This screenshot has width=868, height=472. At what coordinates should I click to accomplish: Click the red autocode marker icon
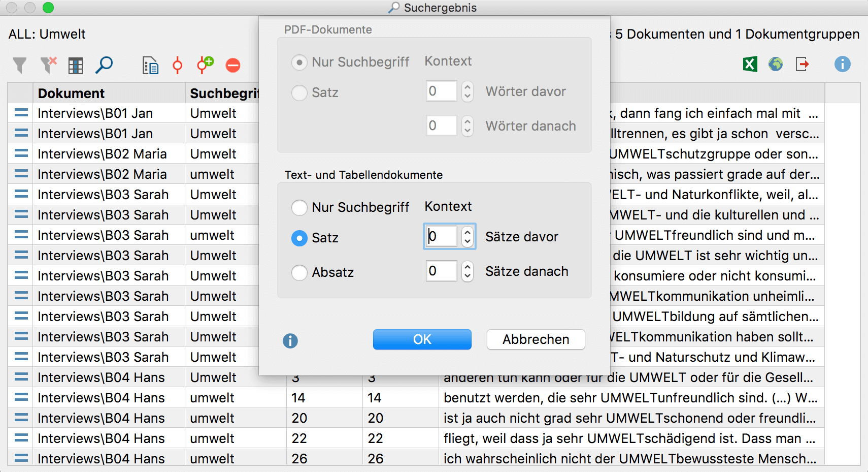point(177,65)
